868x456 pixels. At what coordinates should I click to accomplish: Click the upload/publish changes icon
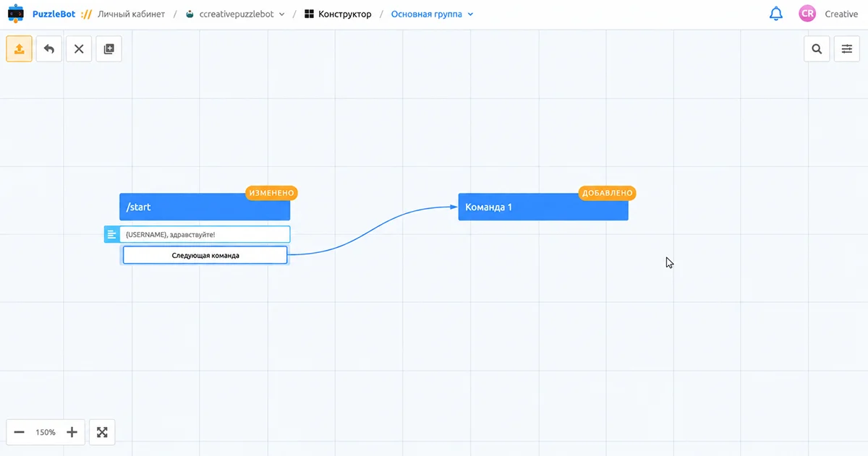(x=20, y=49)
